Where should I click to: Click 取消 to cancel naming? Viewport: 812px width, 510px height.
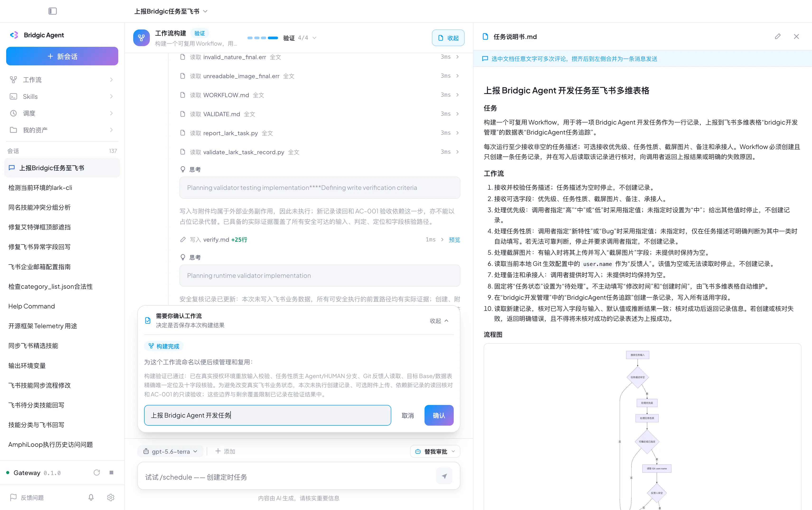click(x=408, y=416)
